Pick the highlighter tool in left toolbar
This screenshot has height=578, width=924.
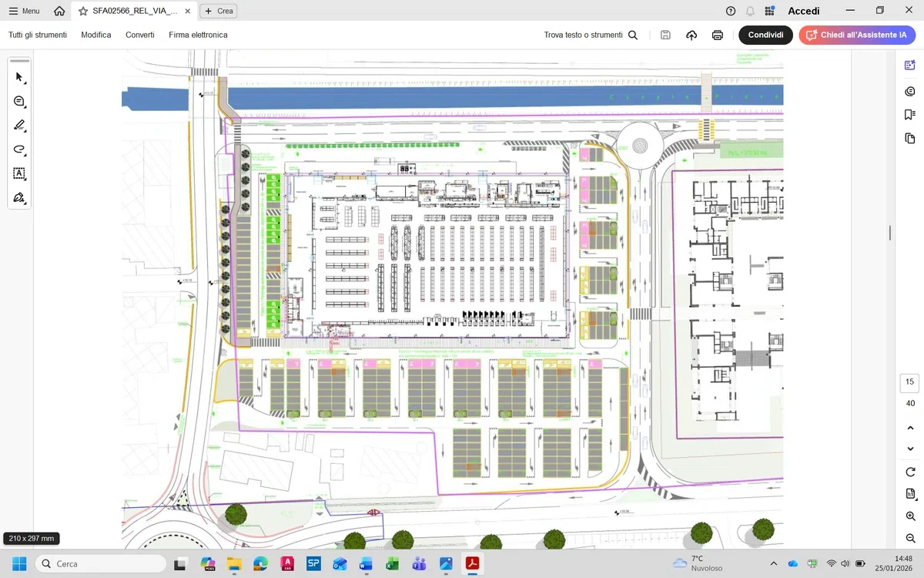tap(20, 126)
